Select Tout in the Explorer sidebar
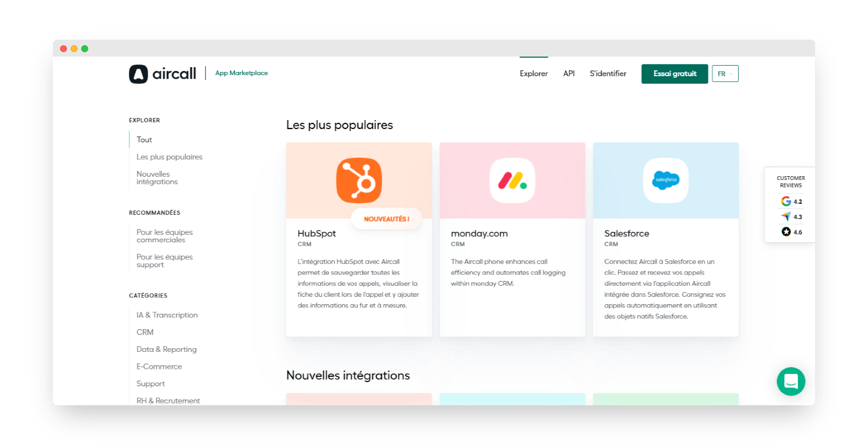This screenshot has width=868, height=445. pos(144,140)
